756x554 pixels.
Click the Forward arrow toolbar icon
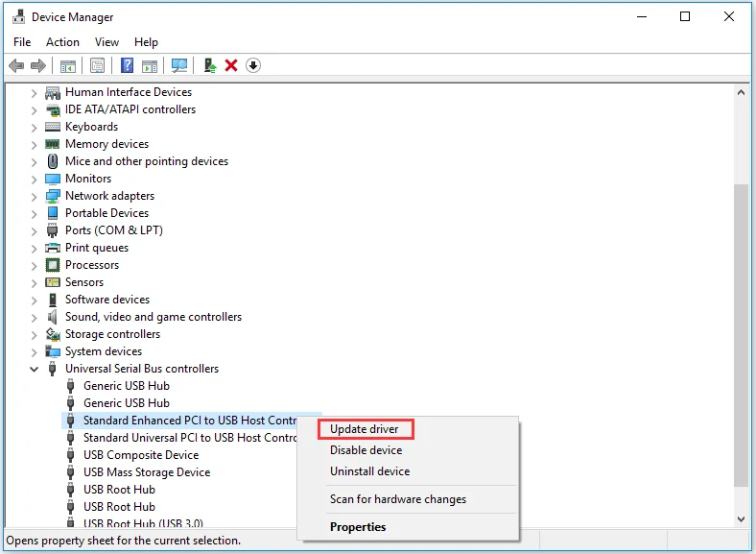[38, 65]
